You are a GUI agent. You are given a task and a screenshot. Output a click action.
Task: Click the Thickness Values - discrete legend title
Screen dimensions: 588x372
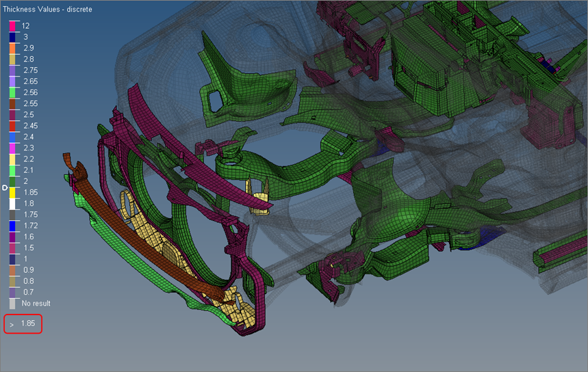pos(47,10)
